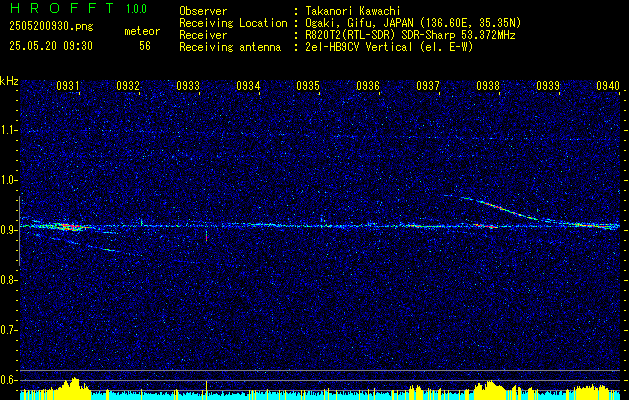Image resolution: width=629 pixels, height=400 pixels.
Task: Click the date stamp 25.05.20 09:30
Action: tap(51, 46)
